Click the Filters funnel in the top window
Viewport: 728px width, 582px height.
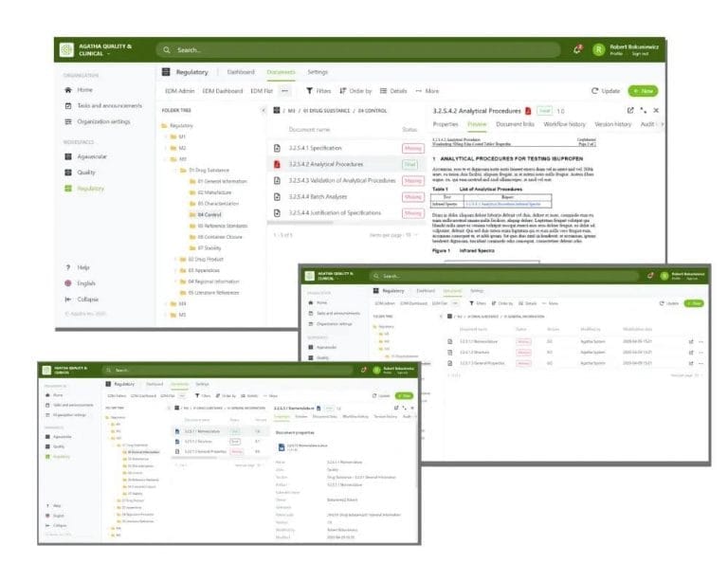[x=309, y=91]
